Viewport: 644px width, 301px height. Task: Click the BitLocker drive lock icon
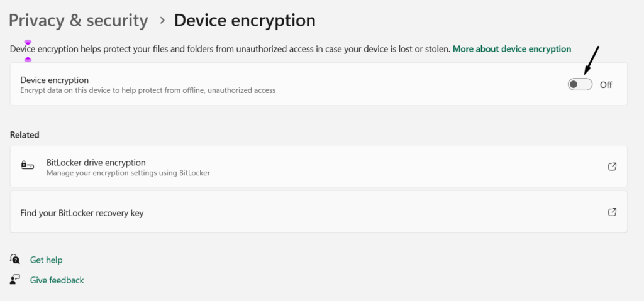tap(28, 167)
